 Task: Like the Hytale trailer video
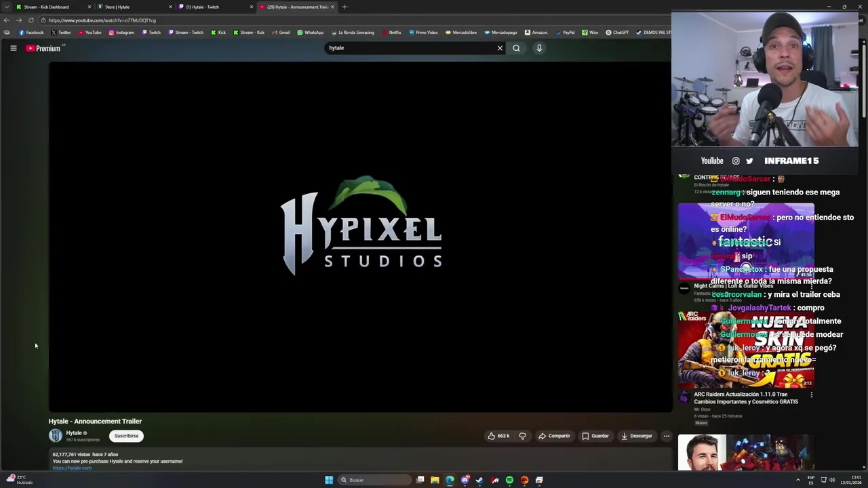point(498,436)
